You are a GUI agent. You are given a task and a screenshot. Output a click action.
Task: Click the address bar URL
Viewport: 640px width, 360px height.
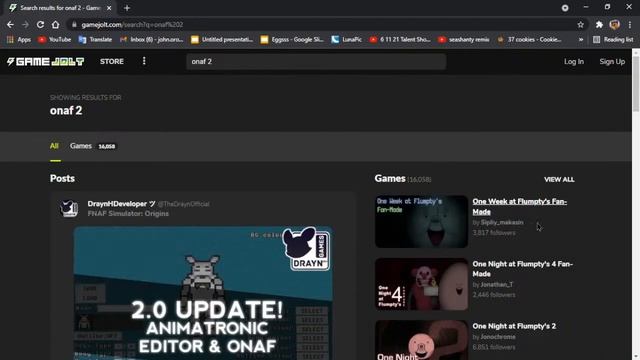[x=132, y=25]
